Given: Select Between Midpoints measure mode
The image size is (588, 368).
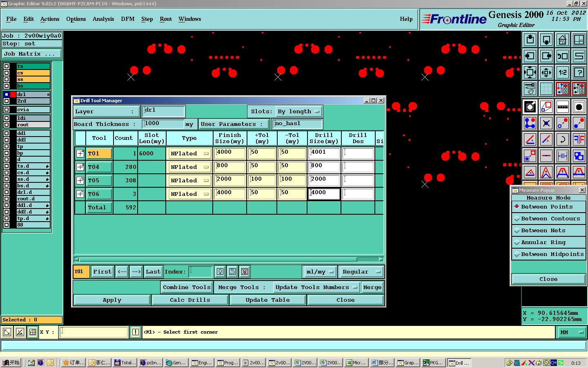Looking at the screenshot, I should pos(549,254).
